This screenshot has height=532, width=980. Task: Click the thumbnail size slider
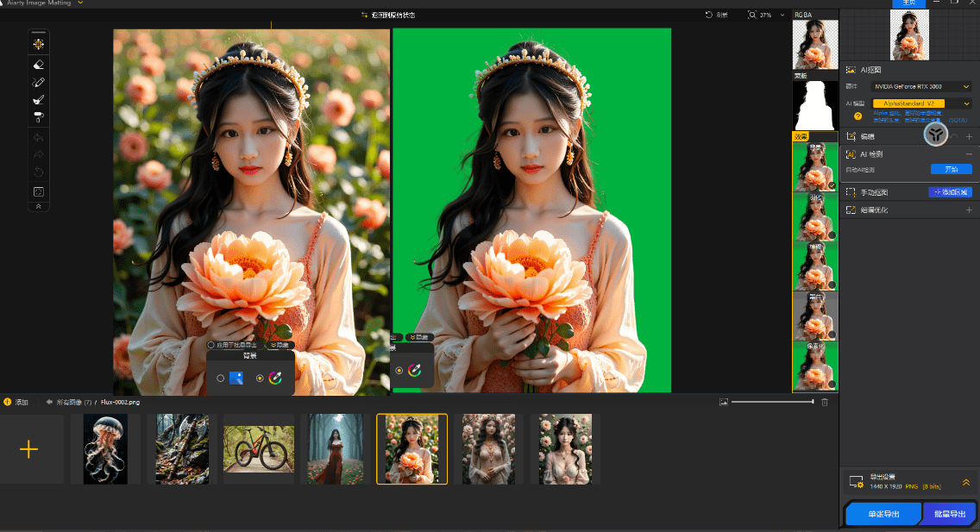[x=772, y=402]
